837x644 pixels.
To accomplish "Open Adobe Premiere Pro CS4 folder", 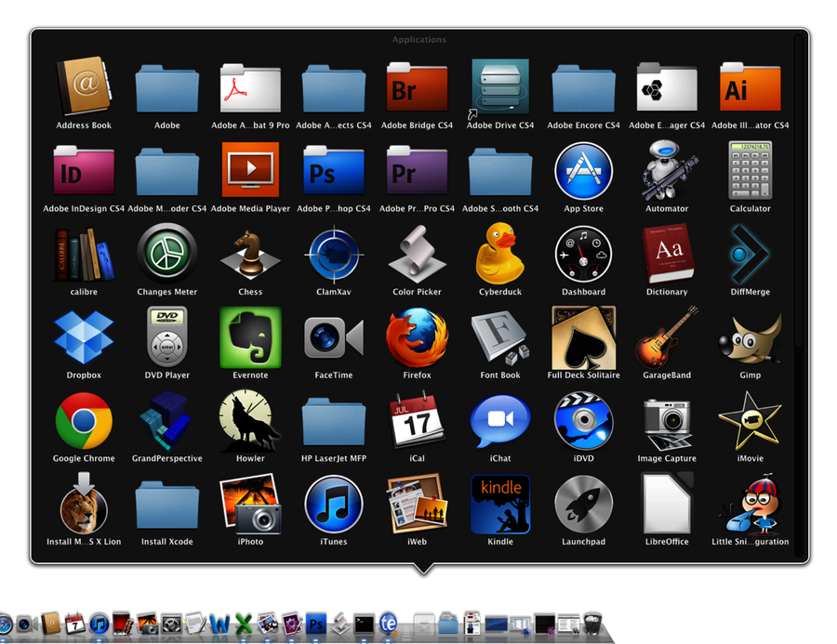I will pos(417,171).
